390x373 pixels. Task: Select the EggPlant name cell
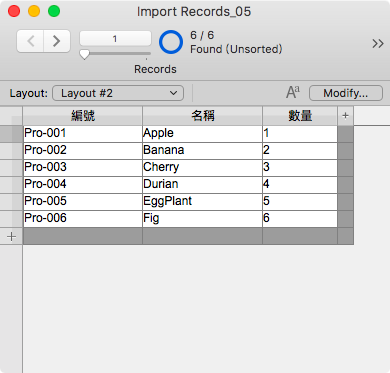point(202,201)
